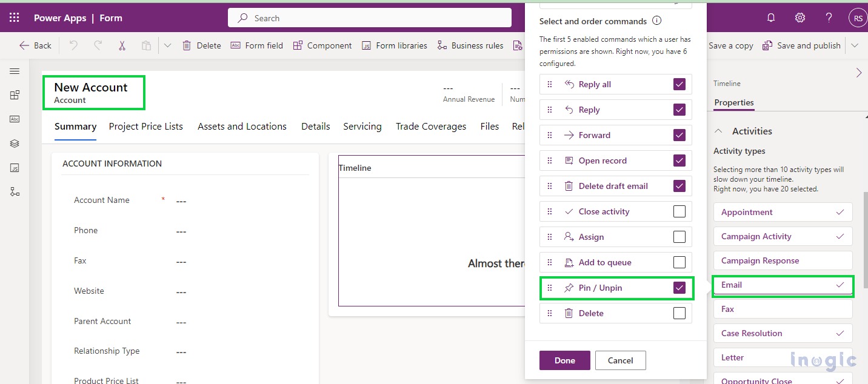Grab the drag handle for Open record
The height and width of the screenshot is (384, 868).
click(x=550, y=161)
